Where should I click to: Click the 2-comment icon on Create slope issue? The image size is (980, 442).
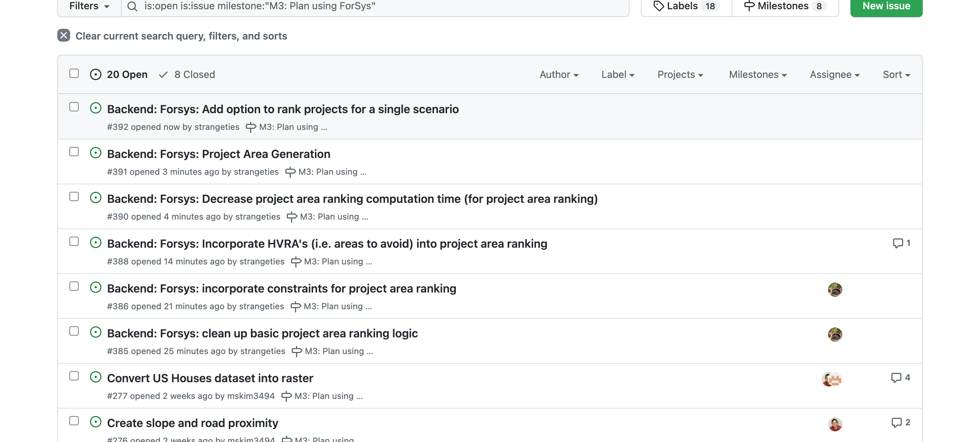coord(897,422)
